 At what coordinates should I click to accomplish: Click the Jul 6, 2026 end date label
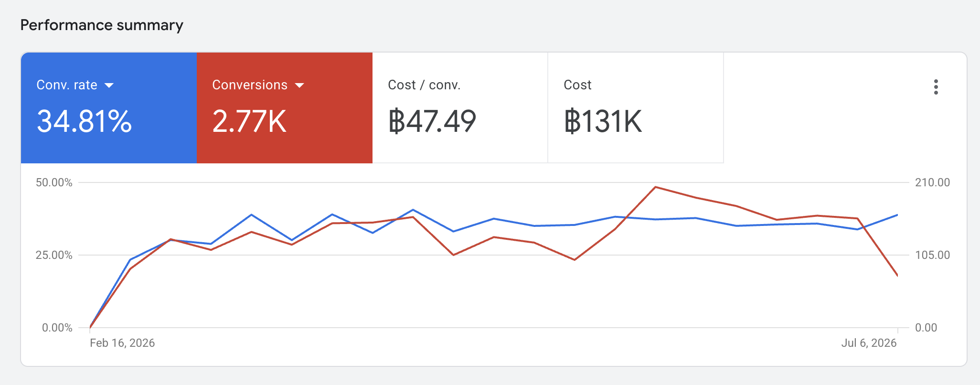pos(869,343)
